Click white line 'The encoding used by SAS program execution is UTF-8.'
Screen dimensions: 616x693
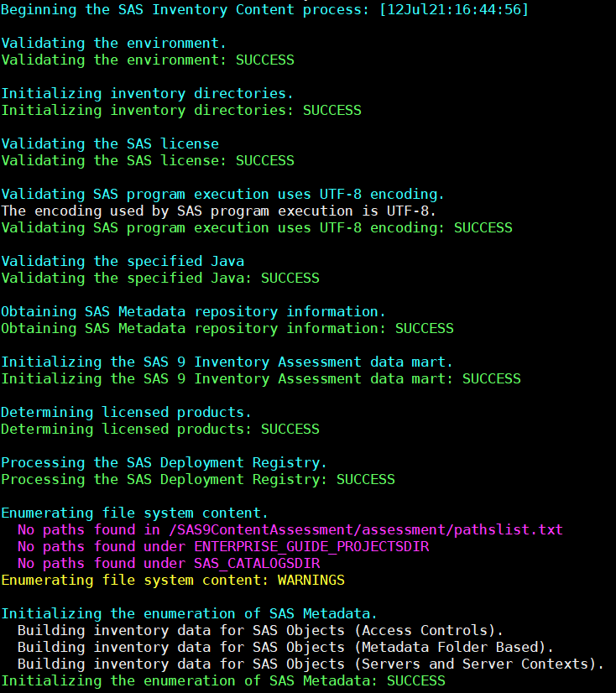point(218,211)
